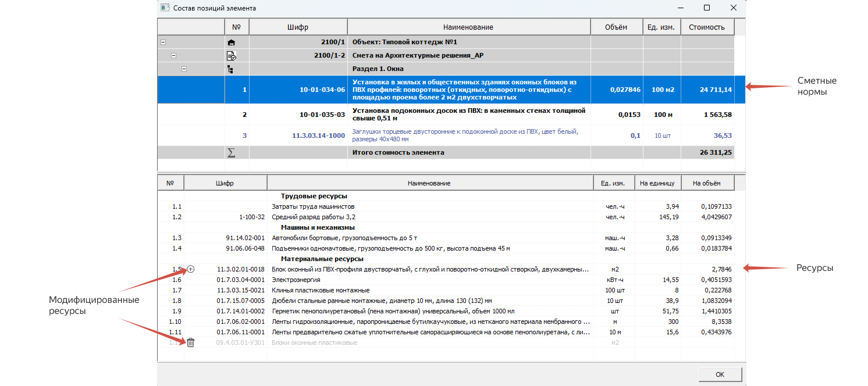868x386 pixels.
Task: Click the resource cipher 1-100-32
Action: click(x=252, y=217)
